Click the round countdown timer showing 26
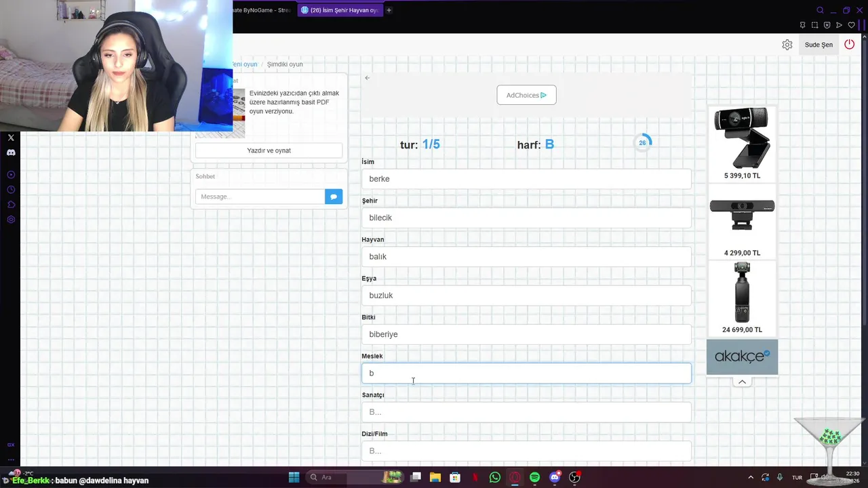Screen dimensions: 868x488 (642, 142)
